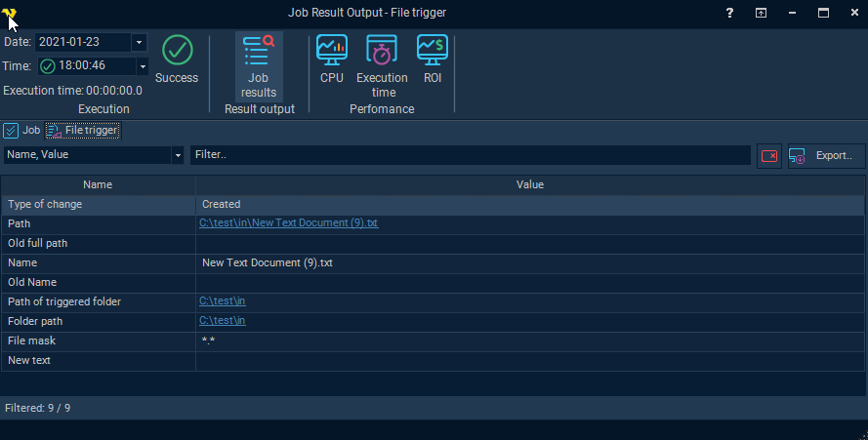Click the clear filter red icon
The image size is (868, 440).
769,155
